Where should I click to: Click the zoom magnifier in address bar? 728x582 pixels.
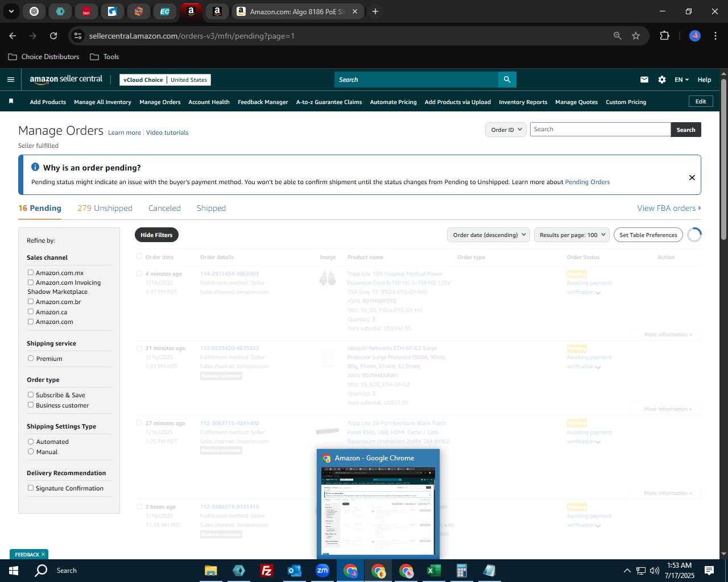point(618,36)
